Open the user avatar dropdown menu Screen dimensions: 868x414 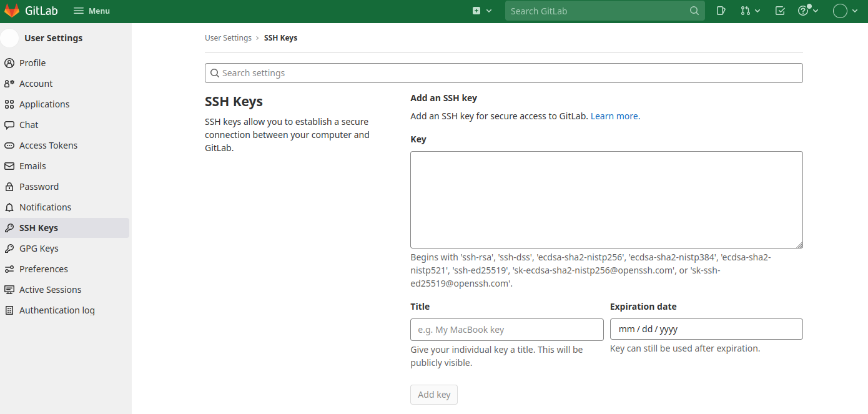click(x=846, y=11)
